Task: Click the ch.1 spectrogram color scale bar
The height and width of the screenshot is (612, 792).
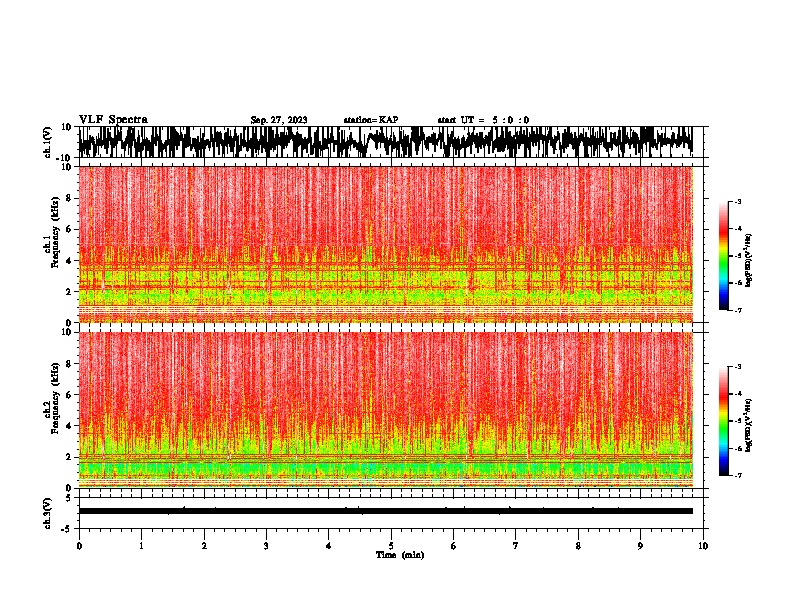Action: [724, 256]
